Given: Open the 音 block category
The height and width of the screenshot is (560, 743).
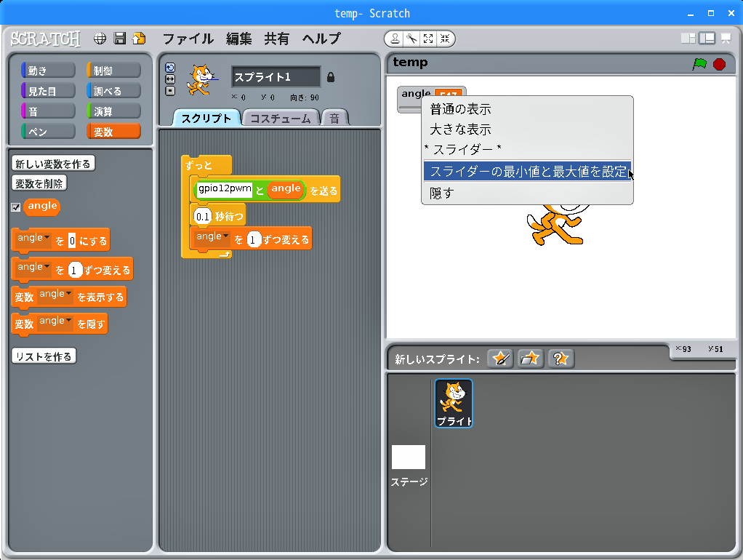Looking at the screenshot, I should [x=48, y=111].
